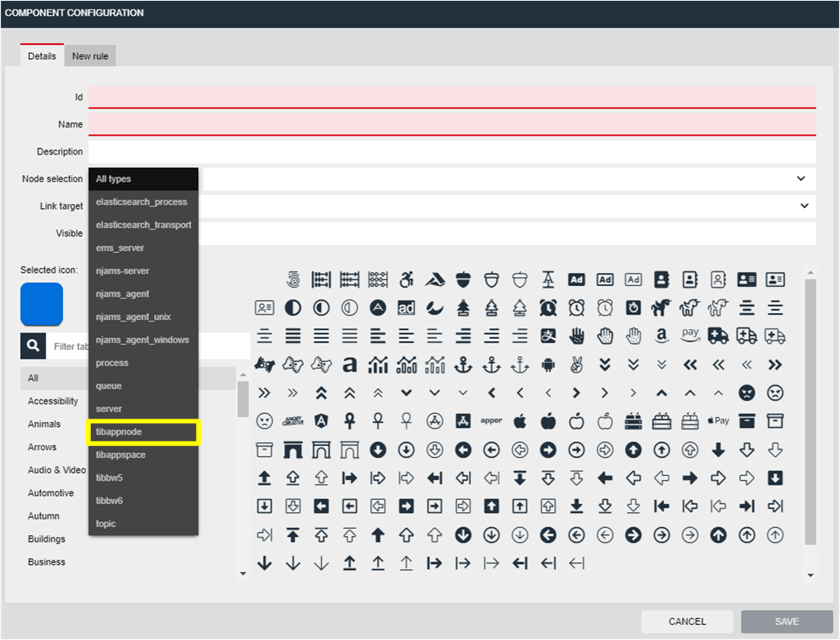The image size is (840, 640).
Task: Pick the solid alarm clock icon
Action: [547, 307]
